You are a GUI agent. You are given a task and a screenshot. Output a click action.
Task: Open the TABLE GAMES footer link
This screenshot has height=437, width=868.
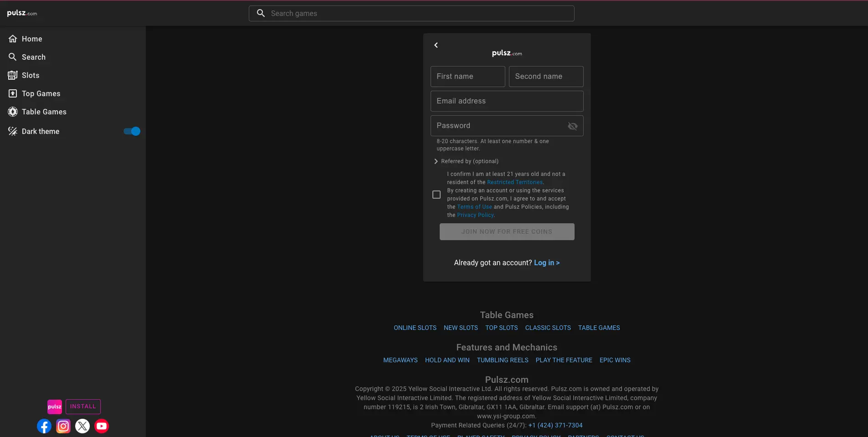(599, 328)
